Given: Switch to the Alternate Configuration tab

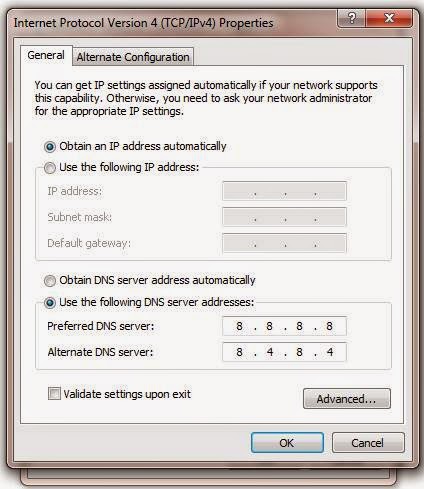Looking at the screenshot, I should click(133, 57).
